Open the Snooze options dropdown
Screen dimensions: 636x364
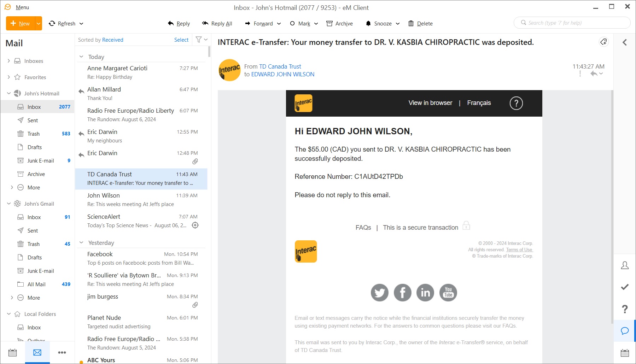point(398,23)
